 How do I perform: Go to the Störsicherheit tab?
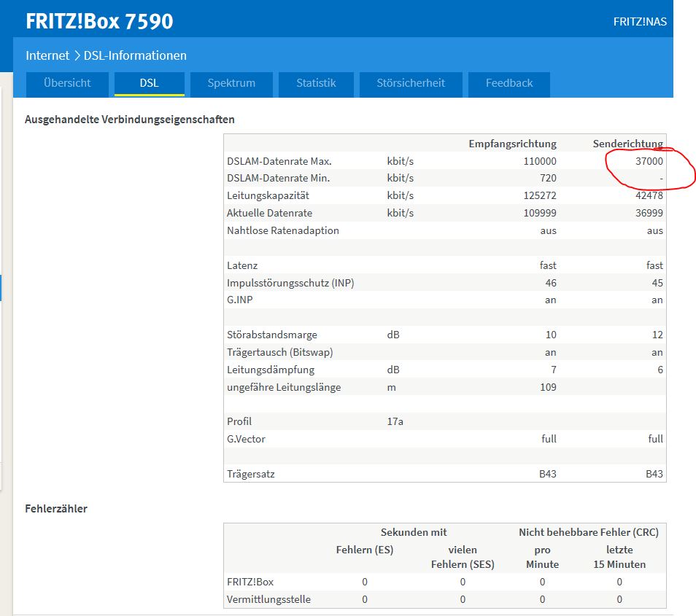coord(411,83)
